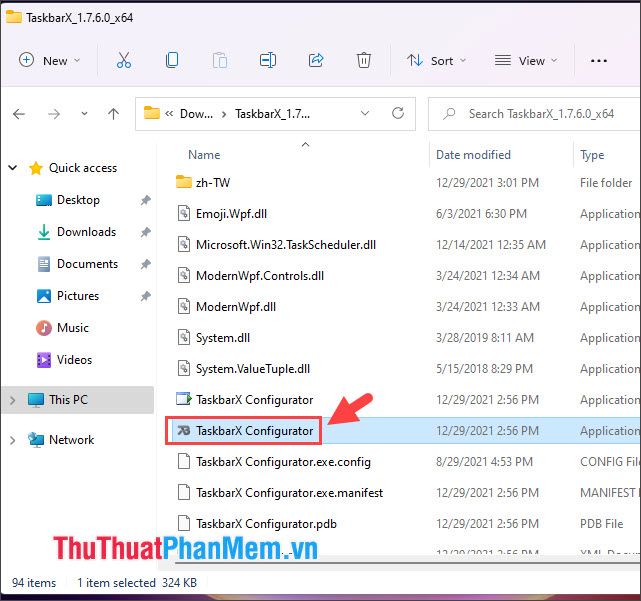Click the Paste clipboard icon
The image size is (641, 601).
coord(220,61)
